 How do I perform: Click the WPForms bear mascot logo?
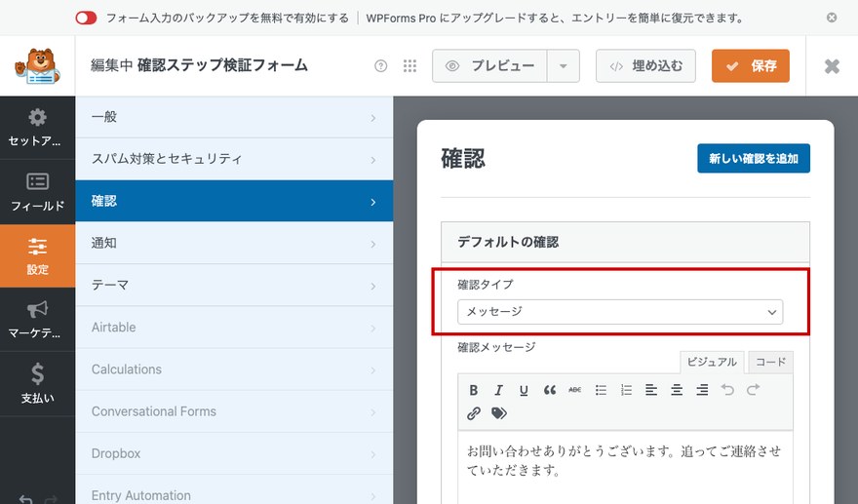point(37,65)
